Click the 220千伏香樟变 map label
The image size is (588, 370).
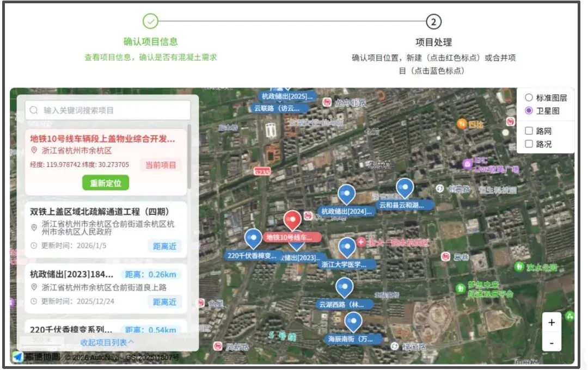pyautogui.click(x=252, y=256)
